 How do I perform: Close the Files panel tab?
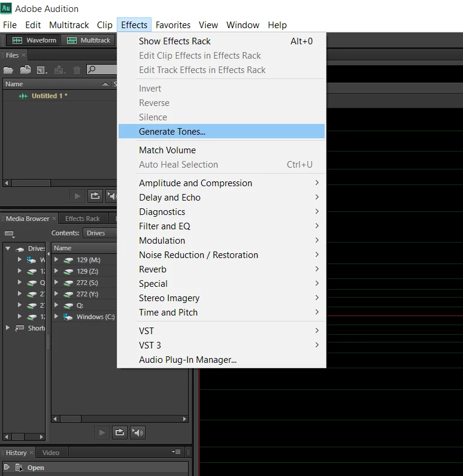(23, 55)
